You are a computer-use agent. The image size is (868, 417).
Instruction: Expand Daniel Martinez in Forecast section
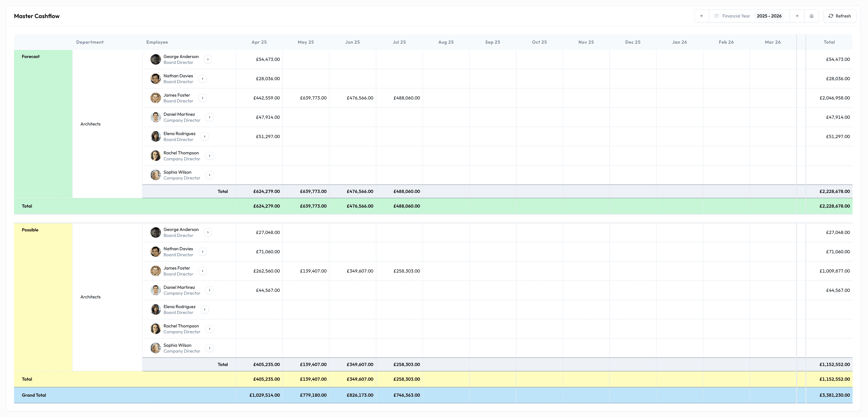pyautogui.click(x=210, y=117)
